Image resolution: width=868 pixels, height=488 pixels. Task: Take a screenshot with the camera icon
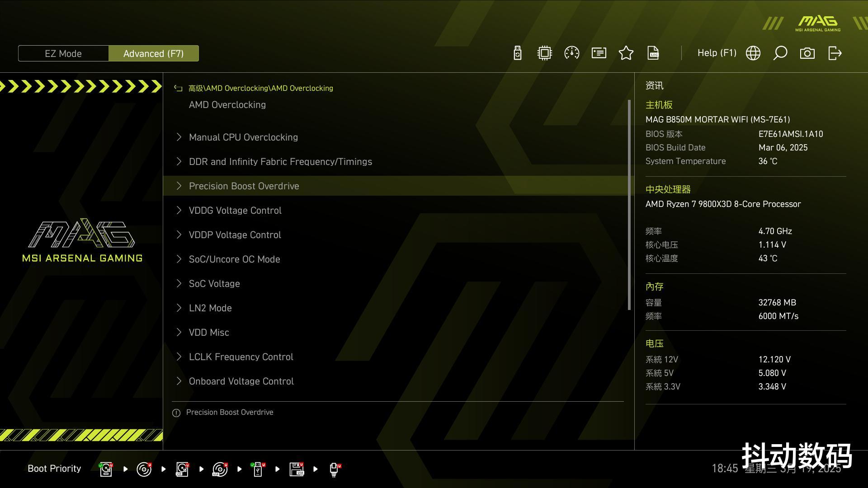807,53
